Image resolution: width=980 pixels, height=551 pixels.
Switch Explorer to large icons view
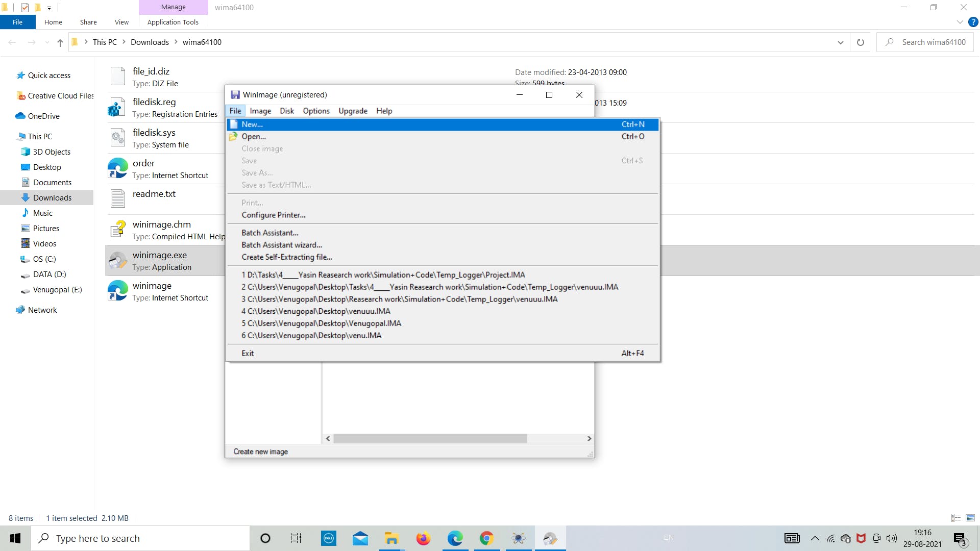[970, 518]
